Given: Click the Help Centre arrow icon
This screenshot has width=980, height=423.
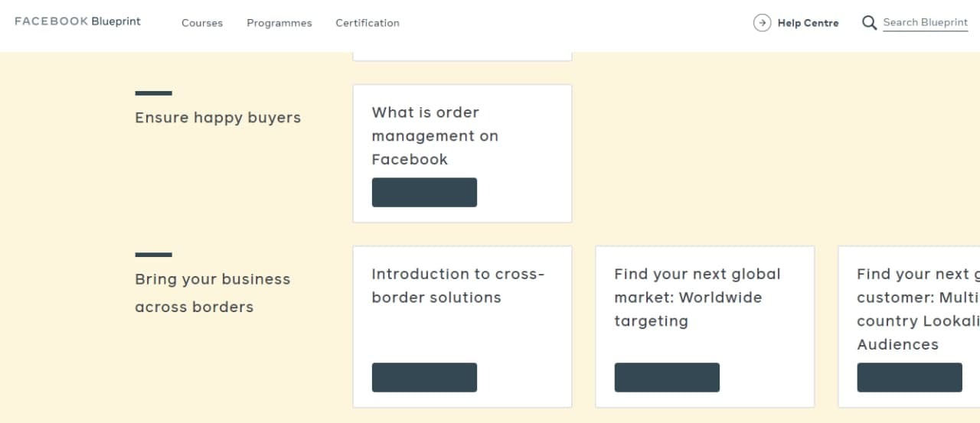Looking at the screenshot, I should coord(762,23).
